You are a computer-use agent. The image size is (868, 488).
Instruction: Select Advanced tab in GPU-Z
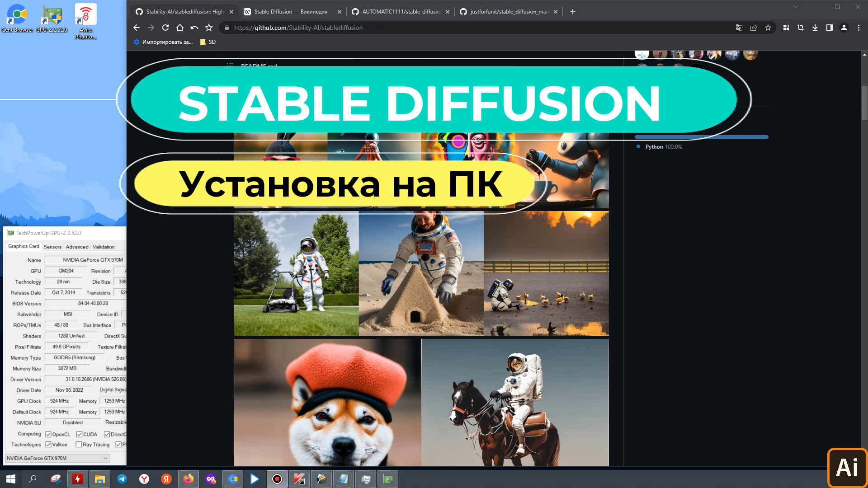coord(77,247)
